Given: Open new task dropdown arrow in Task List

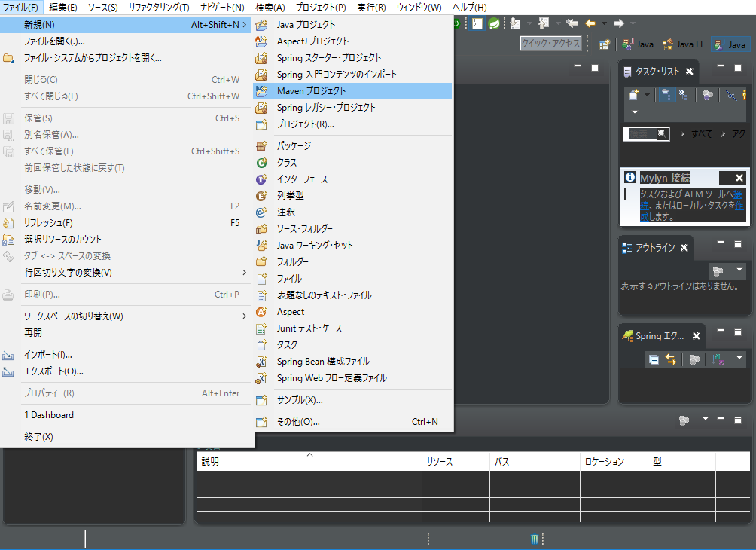Looking at the screenshot, I should pyautogui.click(x=647, y=95).
